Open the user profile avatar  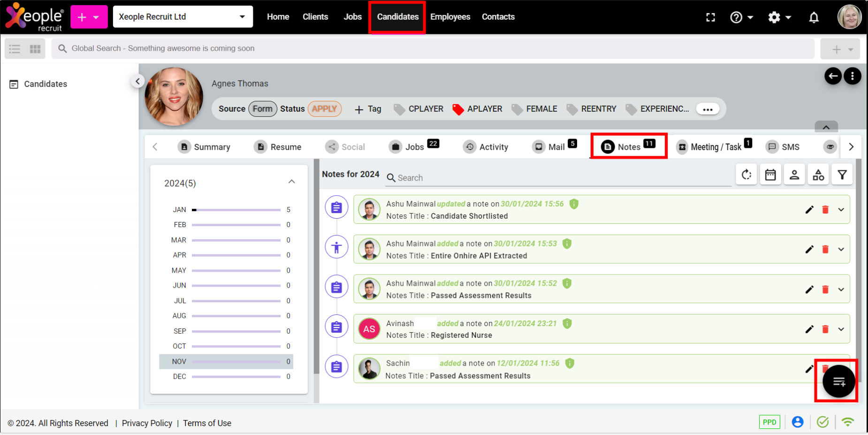tap(850, 17)
